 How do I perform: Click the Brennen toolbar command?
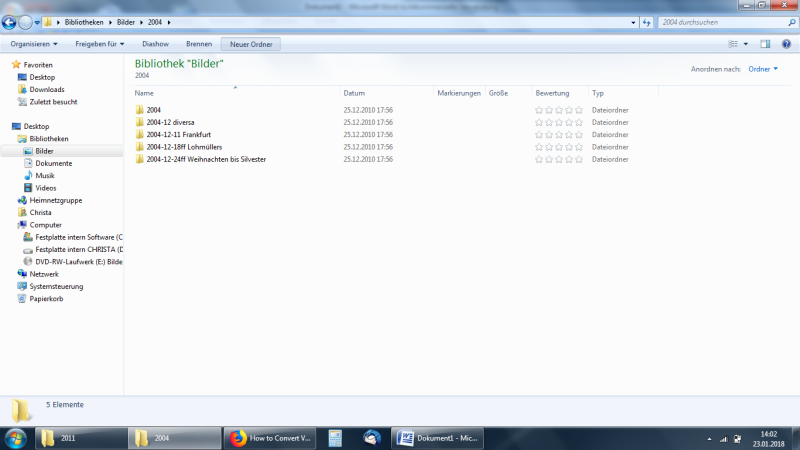point(199,44)
